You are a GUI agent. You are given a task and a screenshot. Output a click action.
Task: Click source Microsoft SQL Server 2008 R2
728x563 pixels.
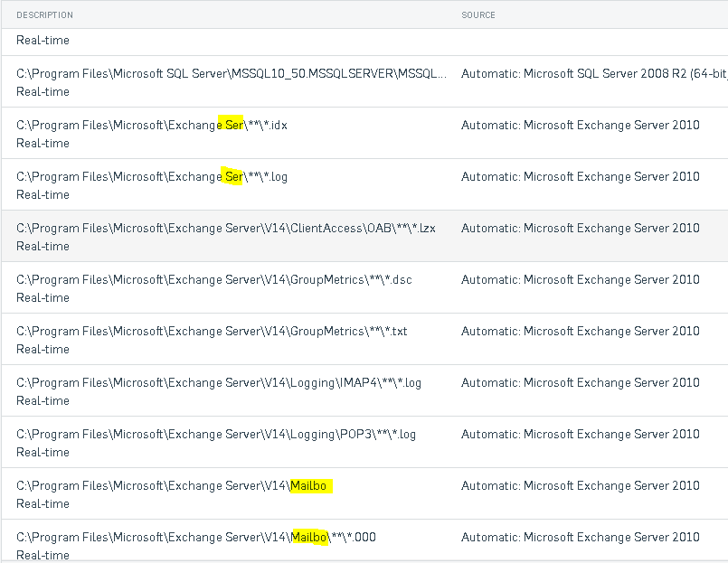594,74
